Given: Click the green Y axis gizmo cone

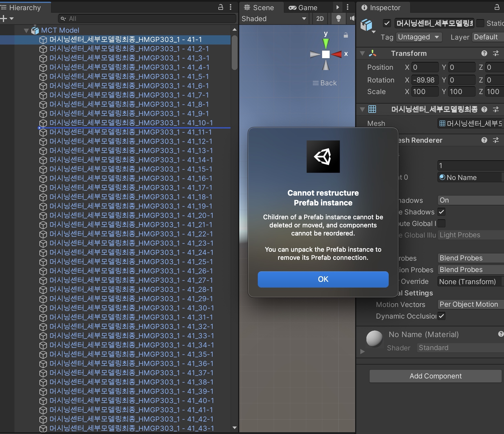Looking at the screenshot, I should [x=326, y=43].
